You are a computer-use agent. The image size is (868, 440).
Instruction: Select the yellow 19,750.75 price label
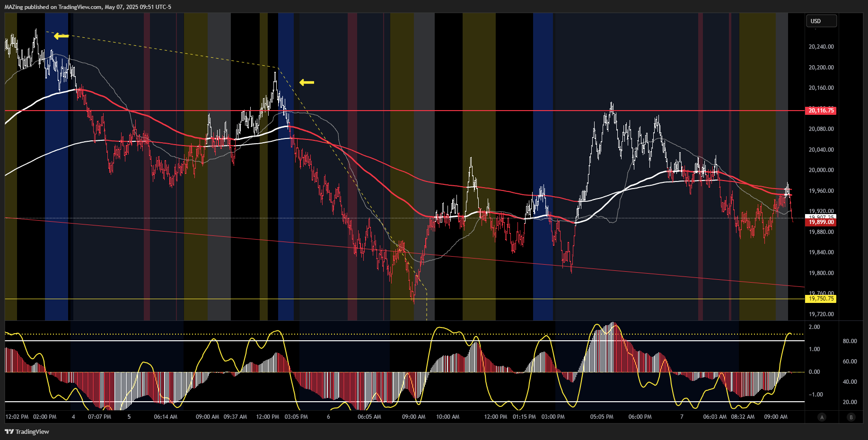point(821,299)
